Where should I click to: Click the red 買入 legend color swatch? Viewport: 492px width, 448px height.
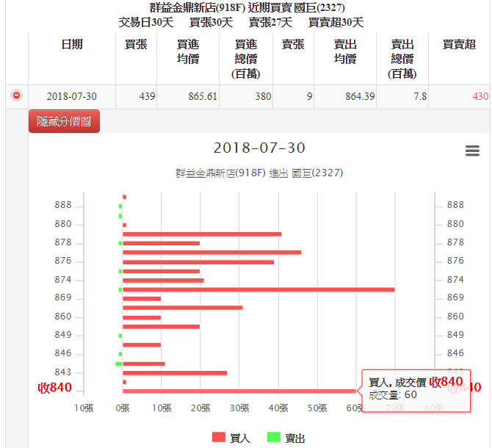[219, 438]
